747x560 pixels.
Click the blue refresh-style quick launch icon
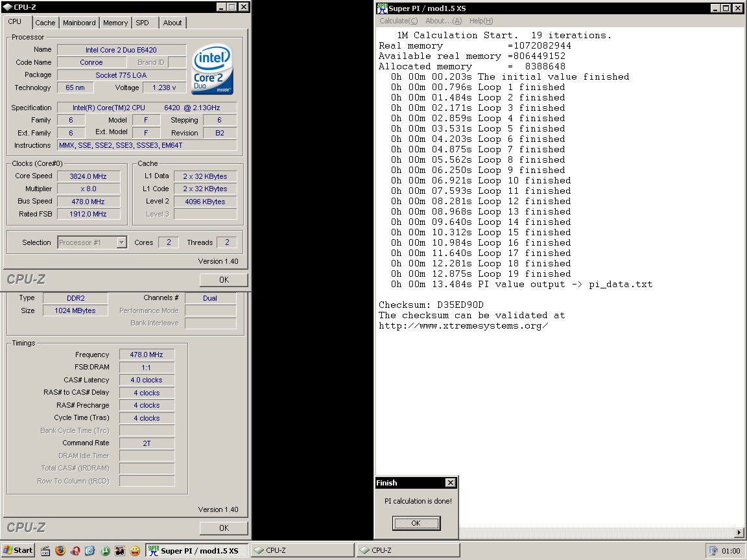90,551
